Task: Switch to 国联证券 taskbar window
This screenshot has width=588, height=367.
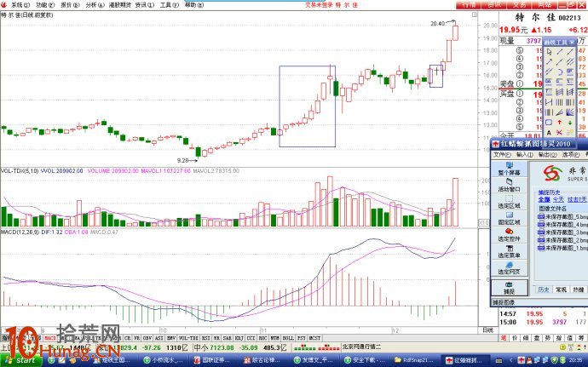Action: coord(212,360)
